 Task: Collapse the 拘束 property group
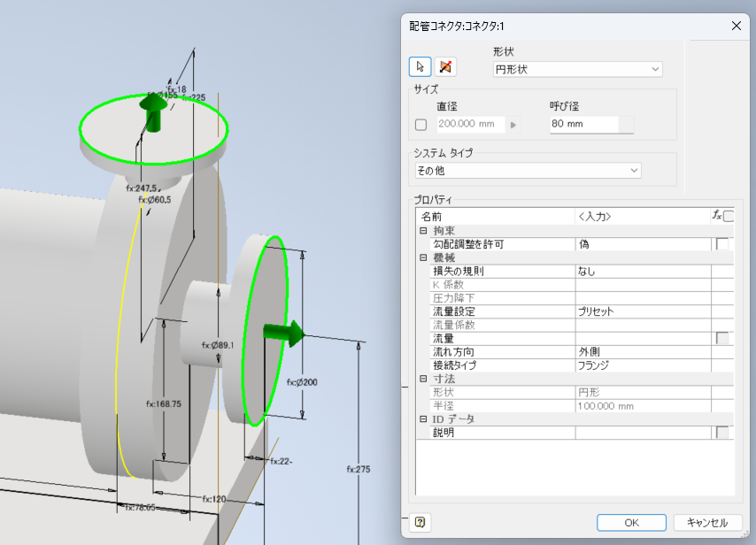(x=423, y=230)
